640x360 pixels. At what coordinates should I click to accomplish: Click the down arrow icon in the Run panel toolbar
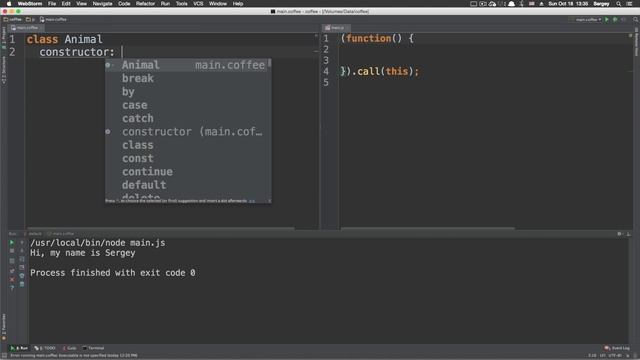pyautogui.click(x=22, y=251)
